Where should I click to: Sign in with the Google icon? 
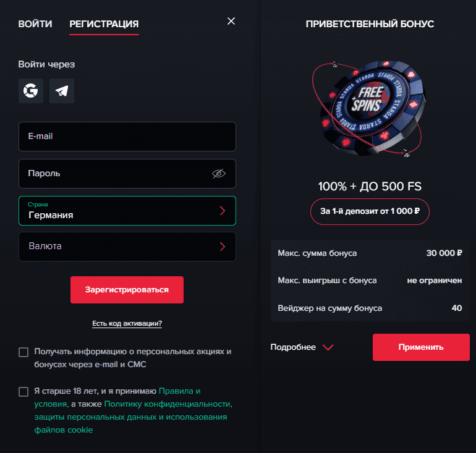(31, 91)
